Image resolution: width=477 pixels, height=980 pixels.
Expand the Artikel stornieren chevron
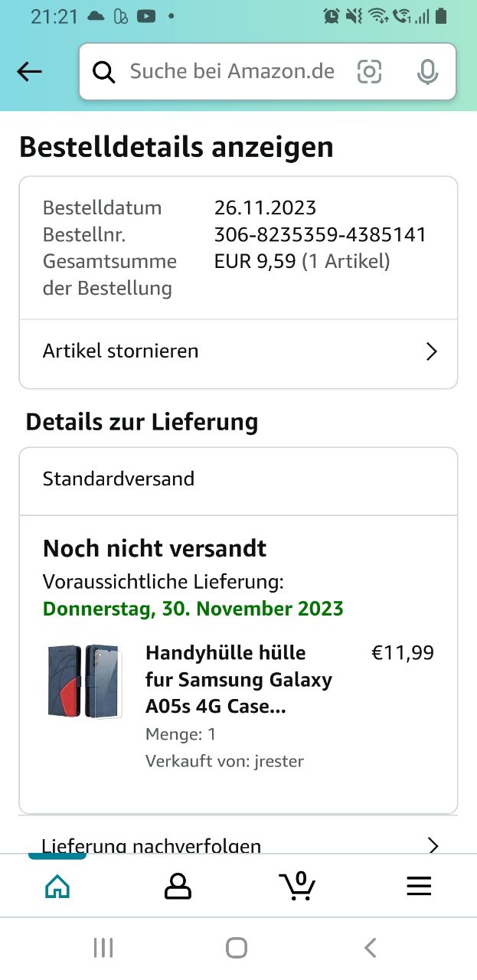tap(432, 351)
